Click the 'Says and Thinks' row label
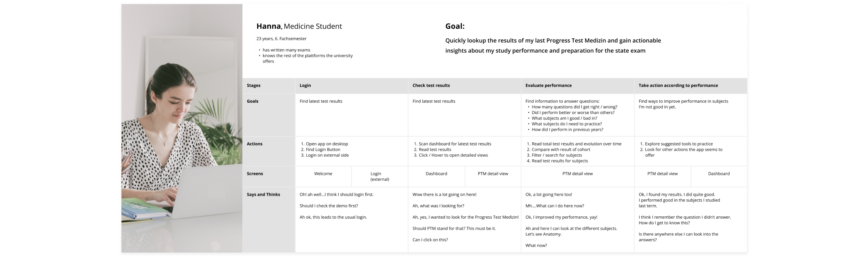This screenshot has height=259, width=868. click(263, 195)
